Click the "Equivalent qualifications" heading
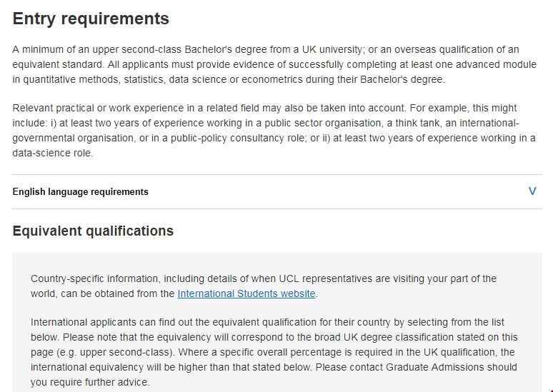 click(x=93, y=231)
